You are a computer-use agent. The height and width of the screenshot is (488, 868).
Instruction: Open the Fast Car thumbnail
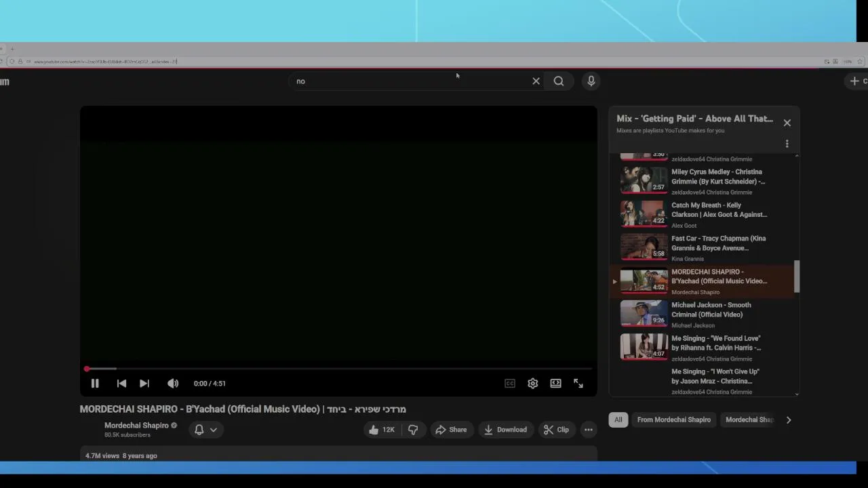pos(644,246)
